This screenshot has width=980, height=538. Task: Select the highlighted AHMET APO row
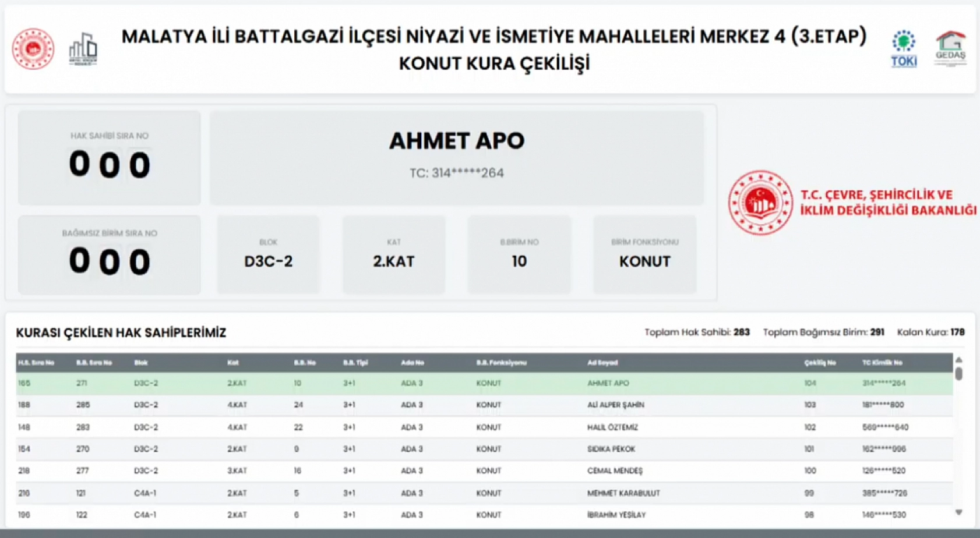(x=408, y=383)
